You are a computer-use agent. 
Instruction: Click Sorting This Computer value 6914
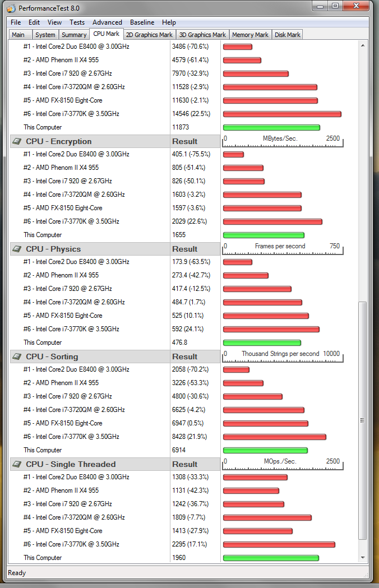click(179, 450)
